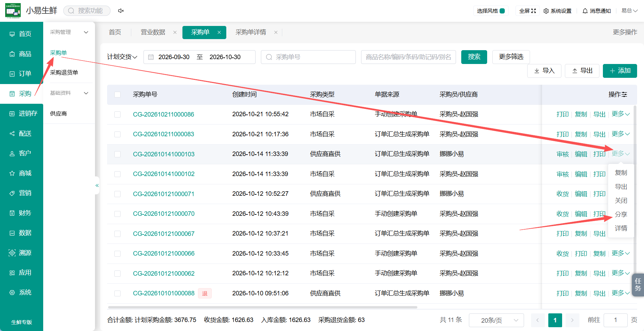
Task: Open the 财务 finance sidebar icon
Action: [12, 213]
